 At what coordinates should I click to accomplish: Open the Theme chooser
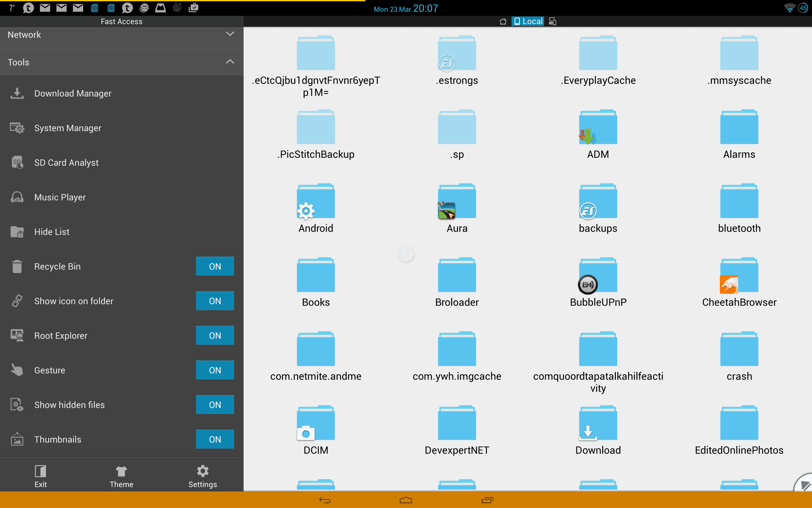[121, 476]
